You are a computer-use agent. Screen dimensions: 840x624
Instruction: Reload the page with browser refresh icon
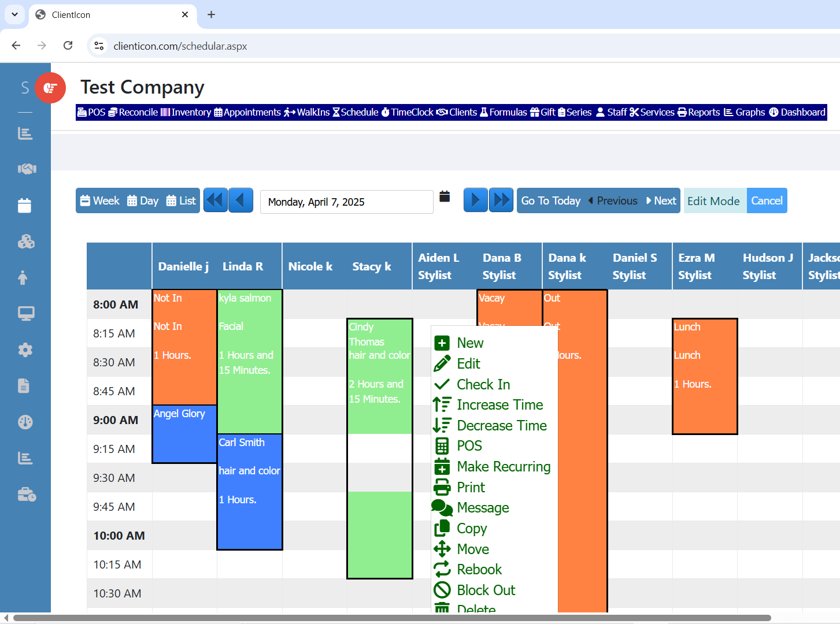click(68, 46)
